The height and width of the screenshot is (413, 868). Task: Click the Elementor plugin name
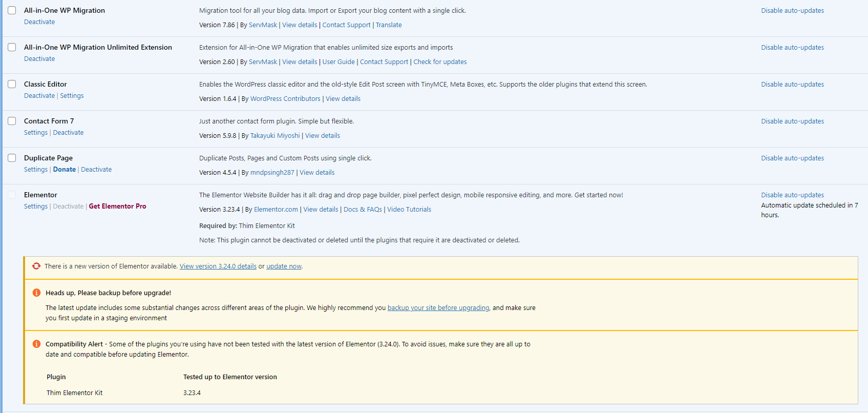[40, 195]
